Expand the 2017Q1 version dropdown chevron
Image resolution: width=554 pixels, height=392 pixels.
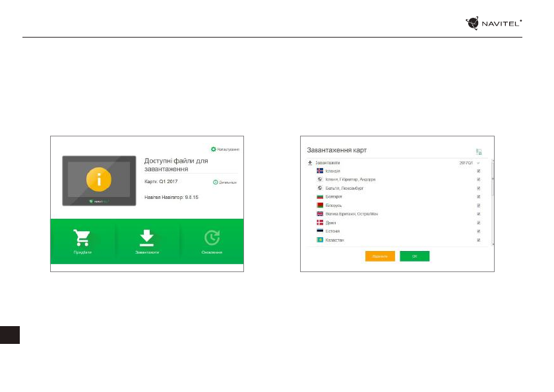tap(478, 163)
